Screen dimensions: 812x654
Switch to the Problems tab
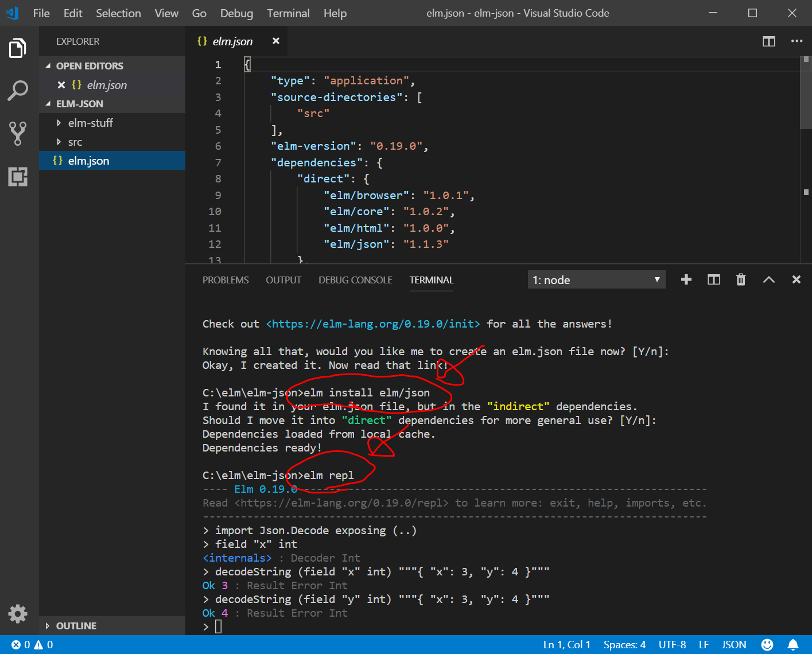226,280
